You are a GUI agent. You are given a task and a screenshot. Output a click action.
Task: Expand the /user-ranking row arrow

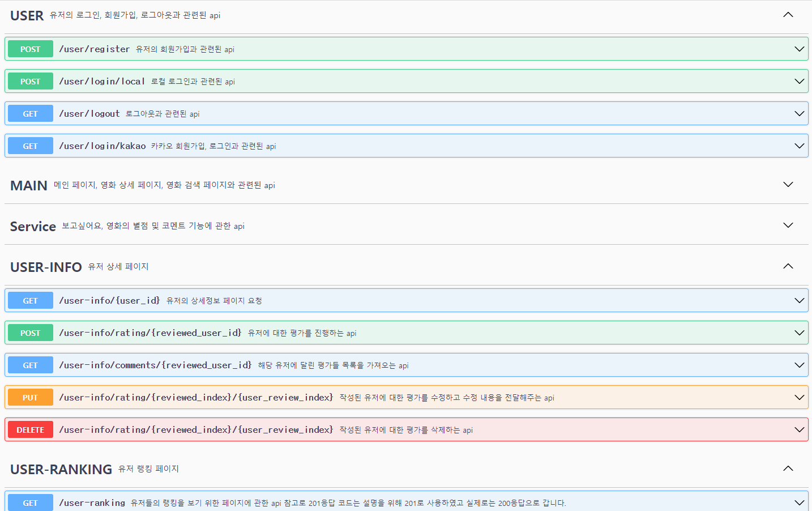[x=800, y=503]
